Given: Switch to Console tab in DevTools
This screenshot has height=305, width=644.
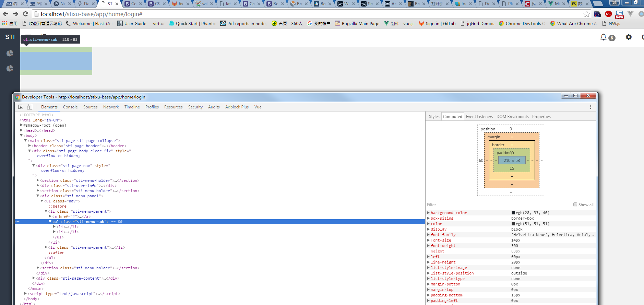Looking at the screenshot, I should point(70,107).
